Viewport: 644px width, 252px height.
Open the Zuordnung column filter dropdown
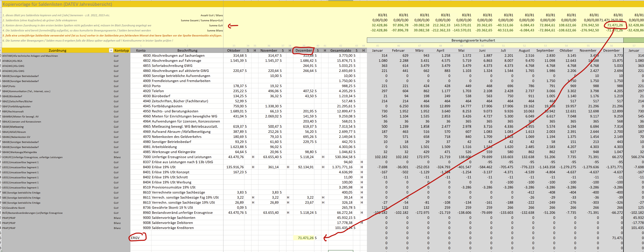(111, 50)
